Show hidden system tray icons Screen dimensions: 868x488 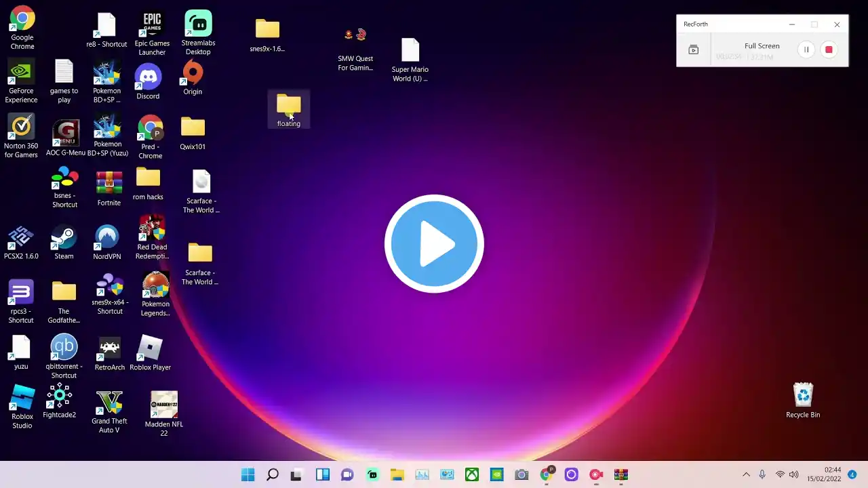[x=746, y=474]
